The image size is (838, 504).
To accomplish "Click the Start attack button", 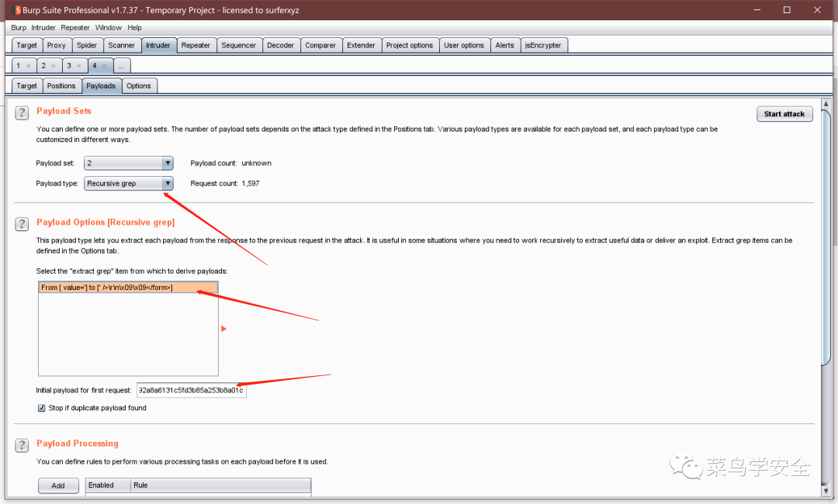I will pyautogui.click(x=784, y=114).
